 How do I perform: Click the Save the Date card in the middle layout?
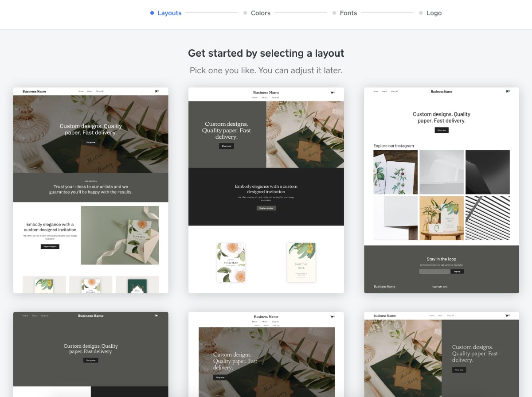pyautogui.click(x=301, y=262)
